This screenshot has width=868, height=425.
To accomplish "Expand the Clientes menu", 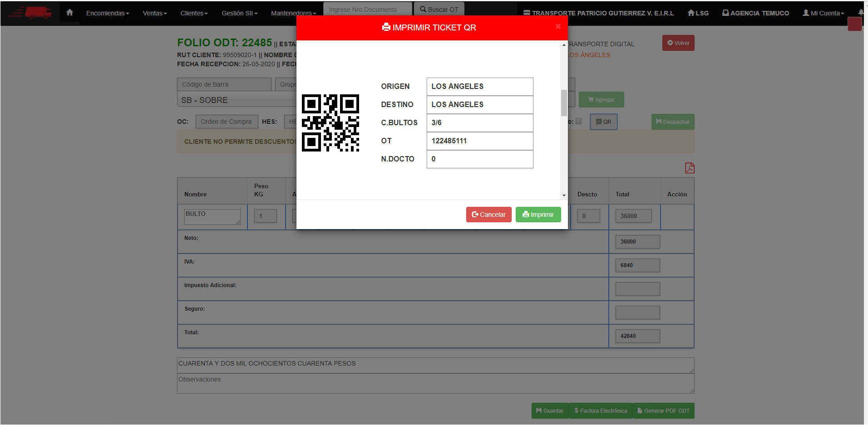I will coord(194,13).
